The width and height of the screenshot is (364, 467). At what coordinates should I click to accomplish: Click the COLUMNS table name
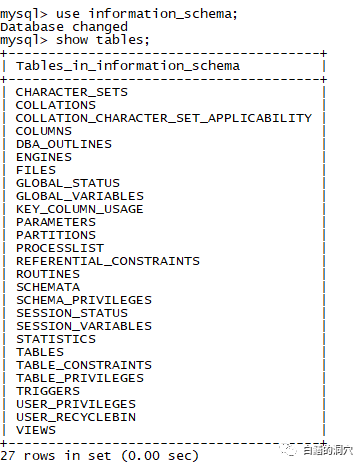(44, 131)
